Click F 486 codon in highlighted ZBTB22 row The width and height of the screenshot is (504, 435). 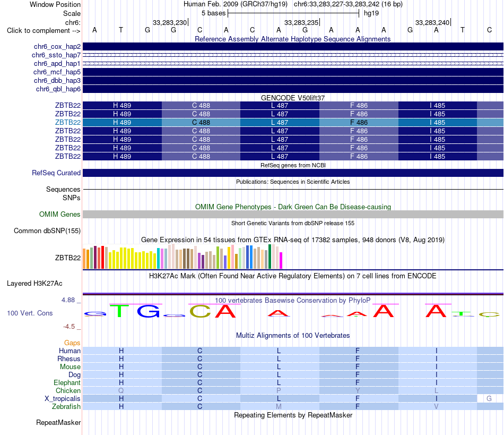coord(359,123)
